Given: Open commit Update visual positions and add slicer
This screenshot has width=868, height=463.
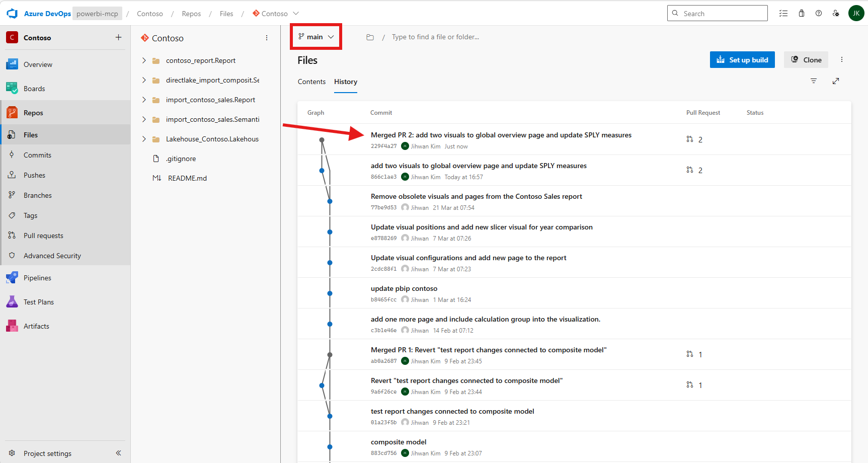Looking at the screenshot, I should point(482,227).
